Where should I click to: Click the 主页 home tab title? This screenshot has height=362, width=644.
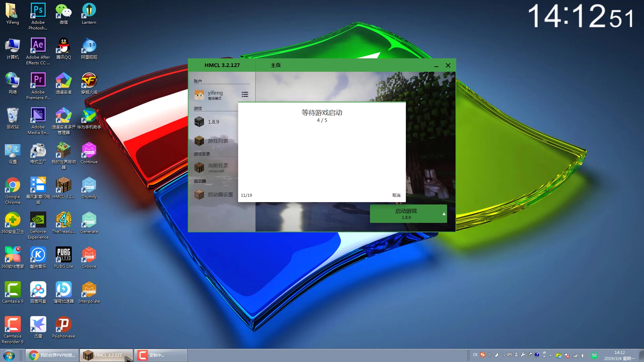coord(275,65)
